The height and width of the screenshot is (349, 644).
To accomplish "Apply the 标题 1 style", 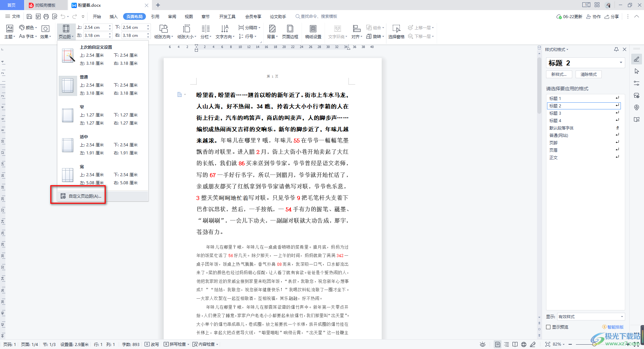I will 584,98.
